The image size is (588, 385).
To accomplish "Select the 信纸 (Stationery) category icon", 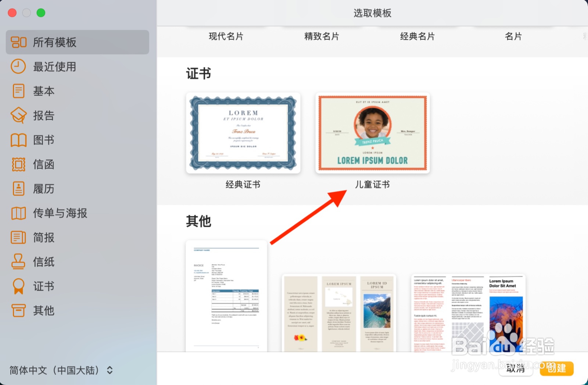I will click(18, 262).
